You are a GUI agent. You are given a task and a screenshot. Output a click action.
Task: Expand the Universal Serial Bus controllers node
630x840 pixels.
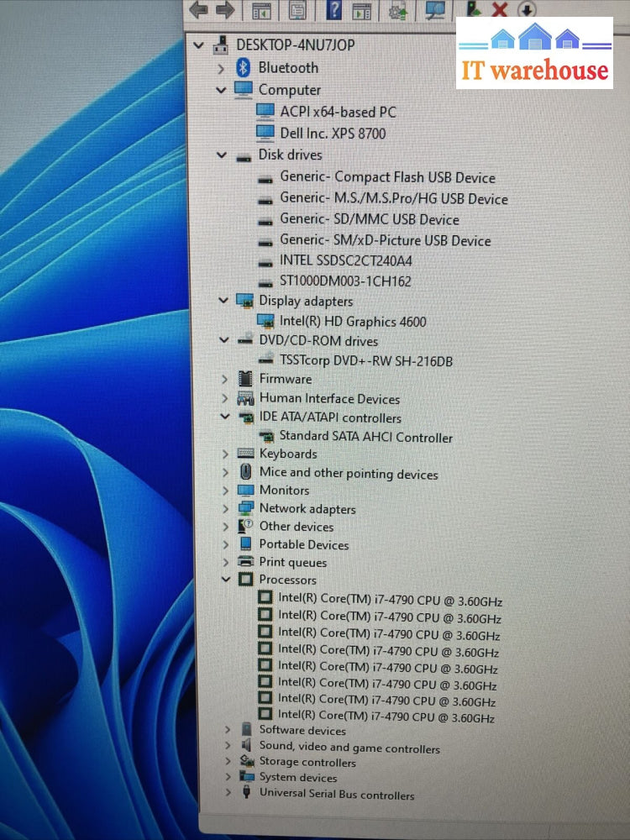pos(228,794)
